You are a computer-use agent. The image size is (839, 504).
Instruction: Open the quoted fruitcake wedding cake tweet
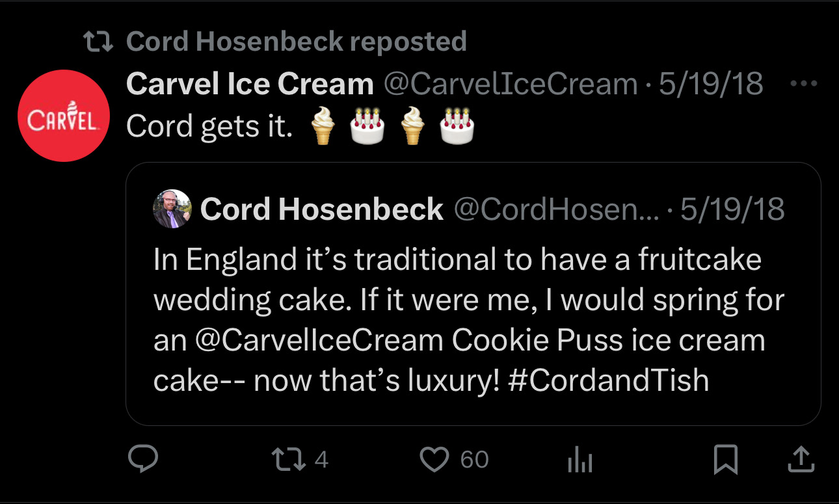click(x=468, y=299)
